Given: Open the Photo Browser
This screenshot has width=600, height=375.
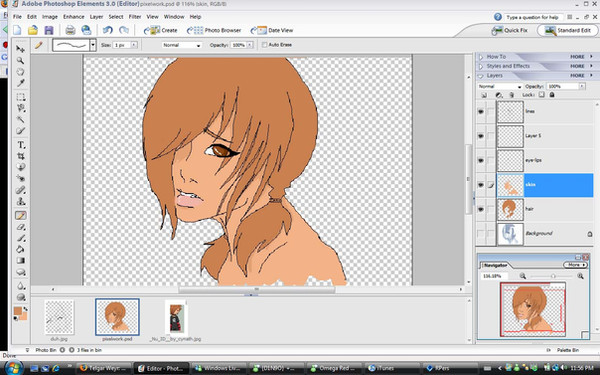Looking at the screenshot, I should click(x=214, y=30).
